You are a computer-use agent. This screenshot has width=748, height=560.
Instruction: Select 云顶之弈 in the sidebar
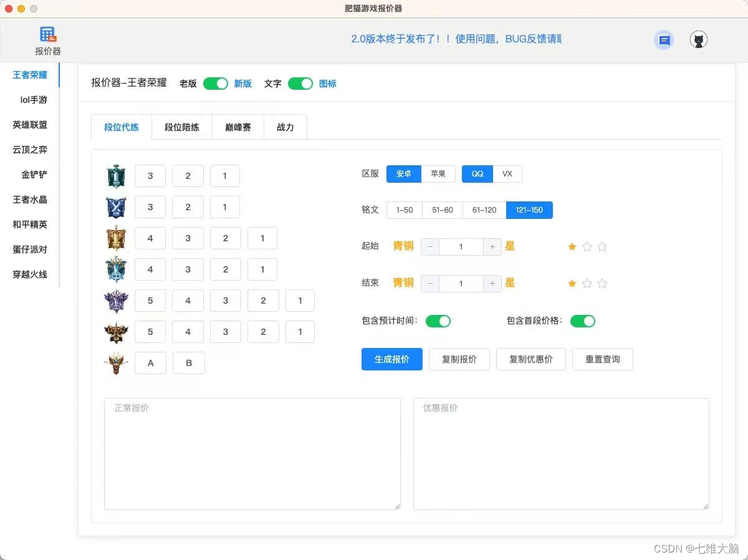(x=30, y=150)
